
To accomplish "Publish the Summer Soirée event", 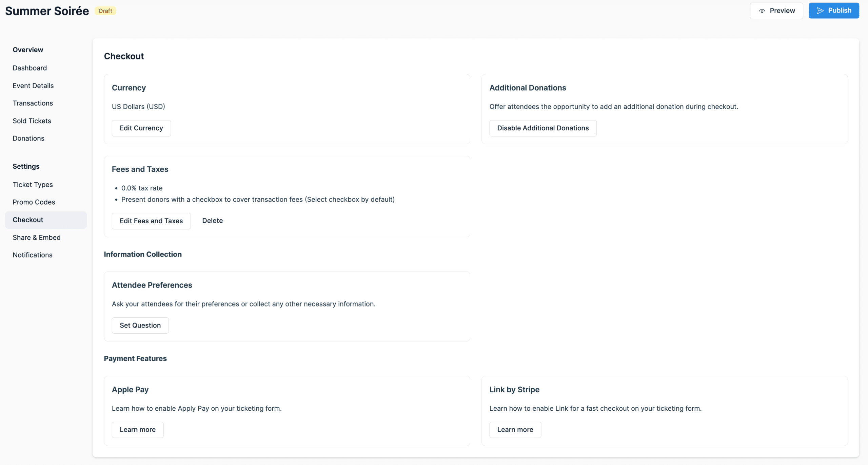I will [x=834, y=11].
